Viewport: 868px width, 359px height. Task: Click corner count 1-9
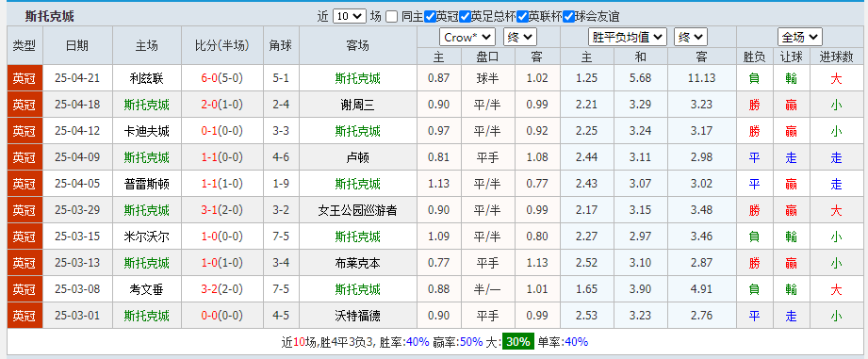click(281, 184)
